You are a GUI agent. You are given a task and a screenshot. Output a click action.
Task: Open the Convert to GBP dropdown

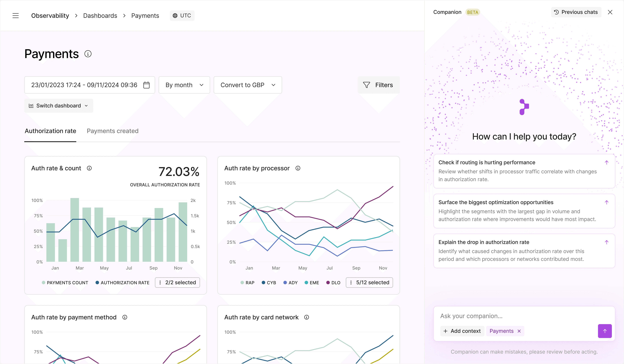coord(248,85)
